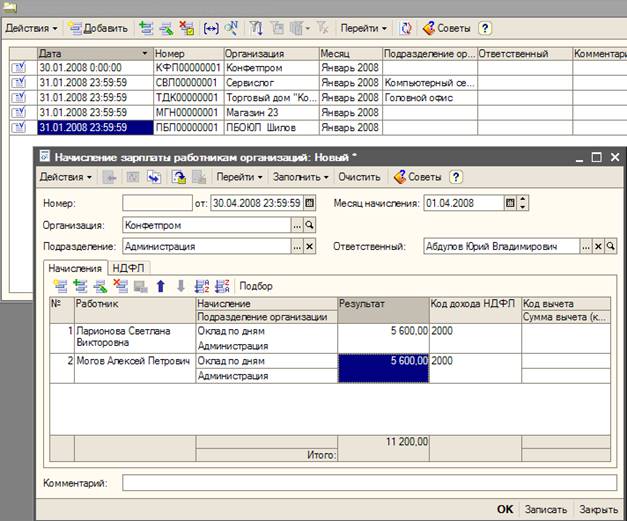Click the refresh list icon beside Советы
The height and width of the screenshot is (521, 627).
(x=406, y=28)
